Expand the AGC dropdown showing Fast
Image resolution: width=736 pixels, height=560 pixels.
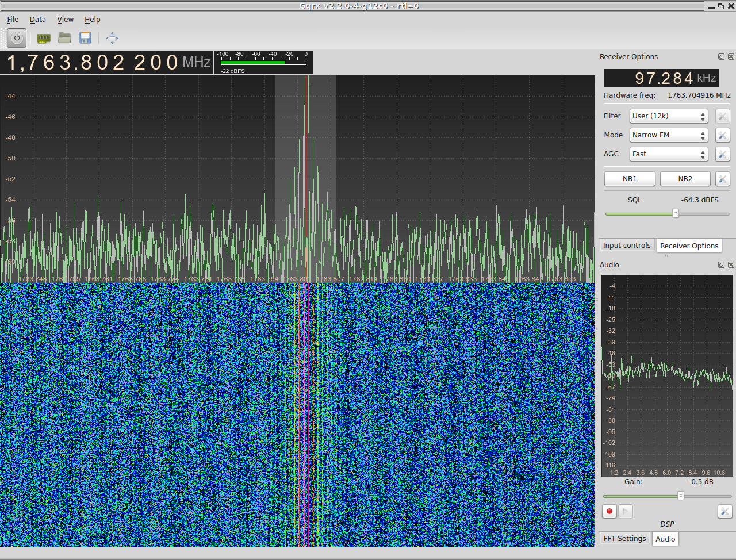[x=668, y=154]
